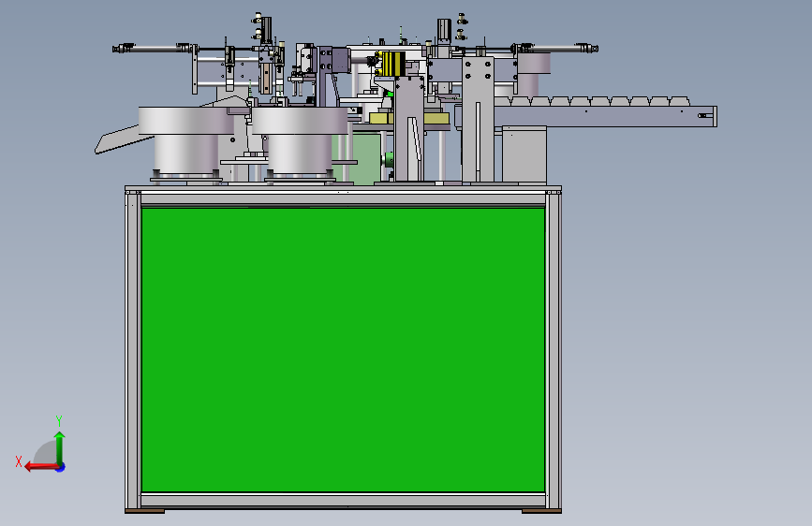Select the machine tabletop plate
Viewport: 812px width, 526px height.
(343, 188)
